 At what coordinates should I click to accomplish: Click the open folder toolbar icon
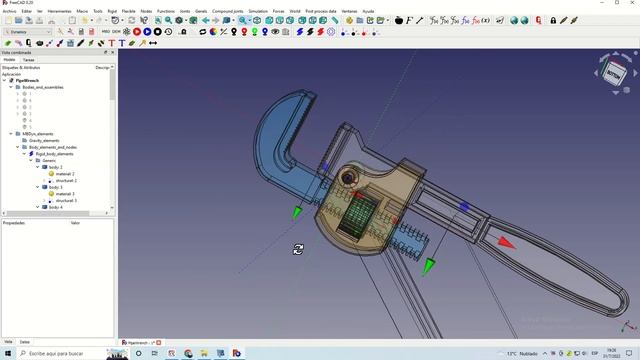pyautogui.click(x=18, y=20)
